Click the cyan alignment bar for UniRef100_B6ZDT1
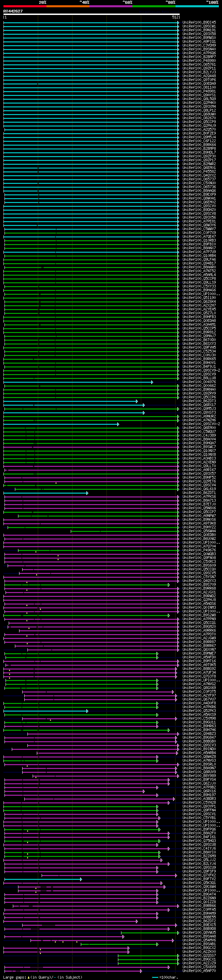Screen dimensions: 222x980 [45, 493]
